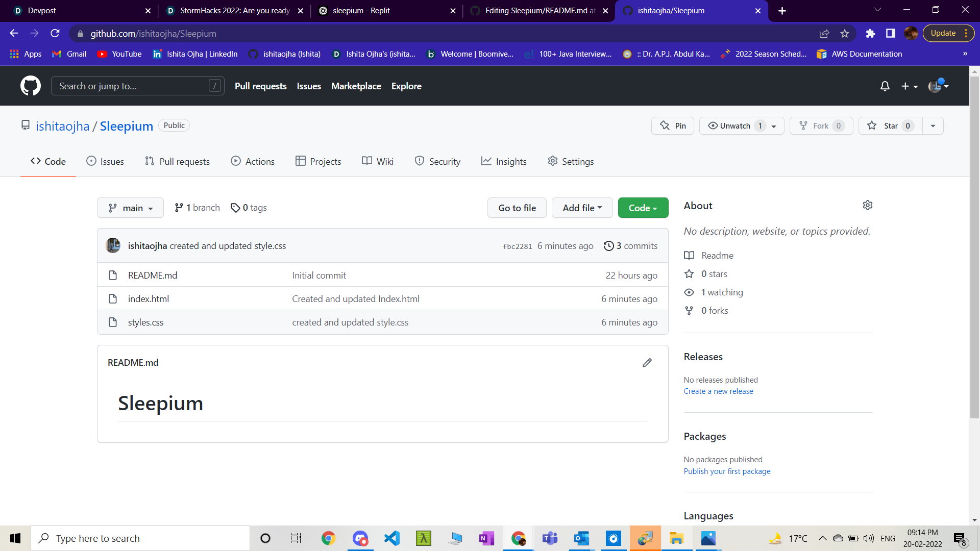Bookmark page with the star icon
The width and height of the screenshot is (980, 551).
coord(845,34)
